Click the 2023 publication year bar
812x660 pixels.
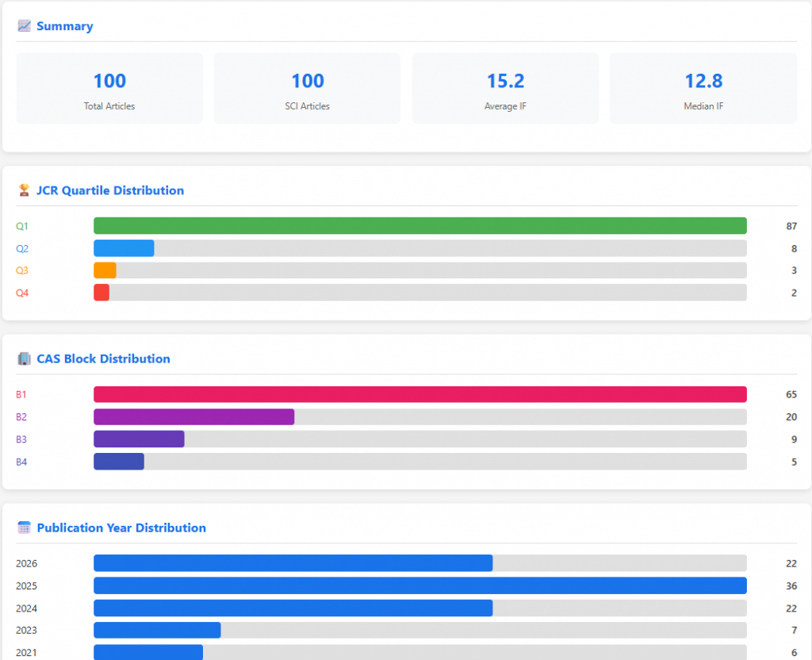click(157, 631)
